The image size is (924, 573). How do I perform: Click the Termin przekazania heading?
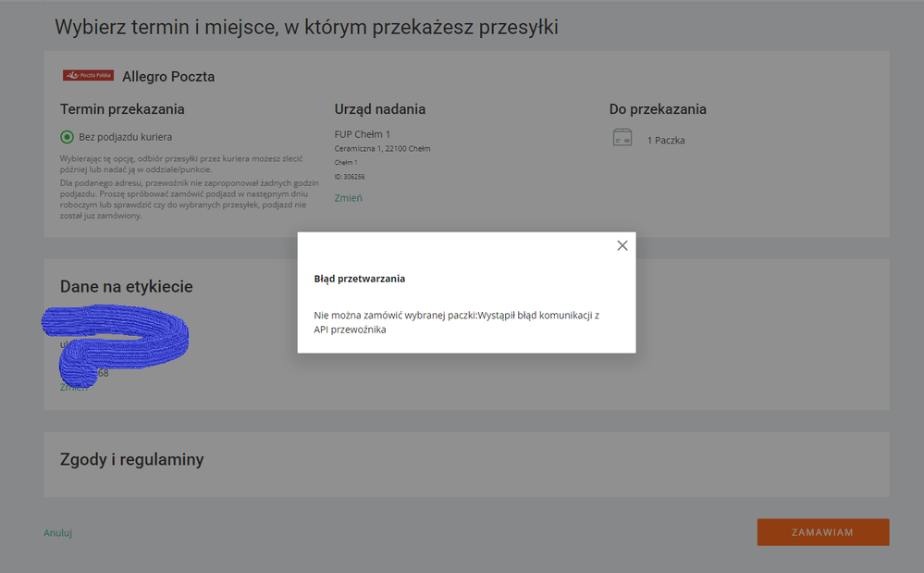(122, 109)
